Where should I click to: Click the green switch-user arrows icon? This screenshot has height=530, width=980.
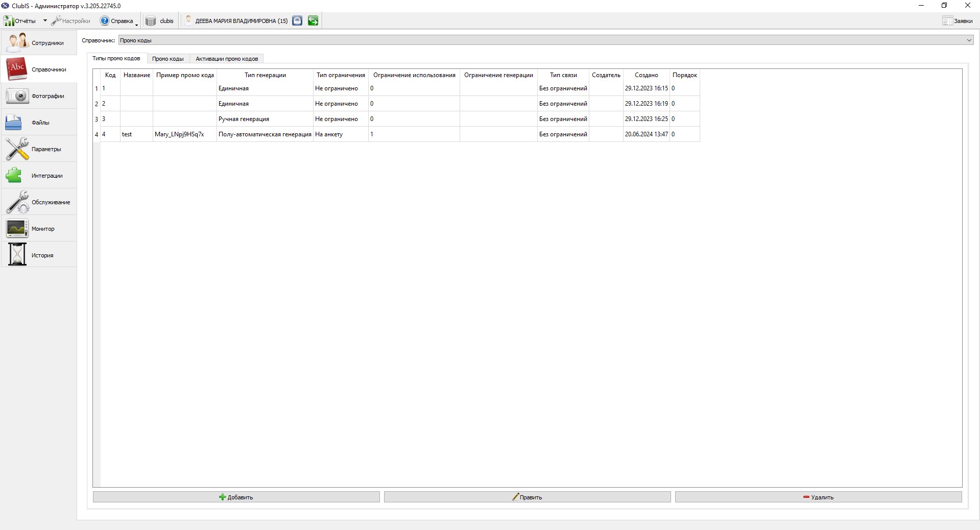(313, 21)
